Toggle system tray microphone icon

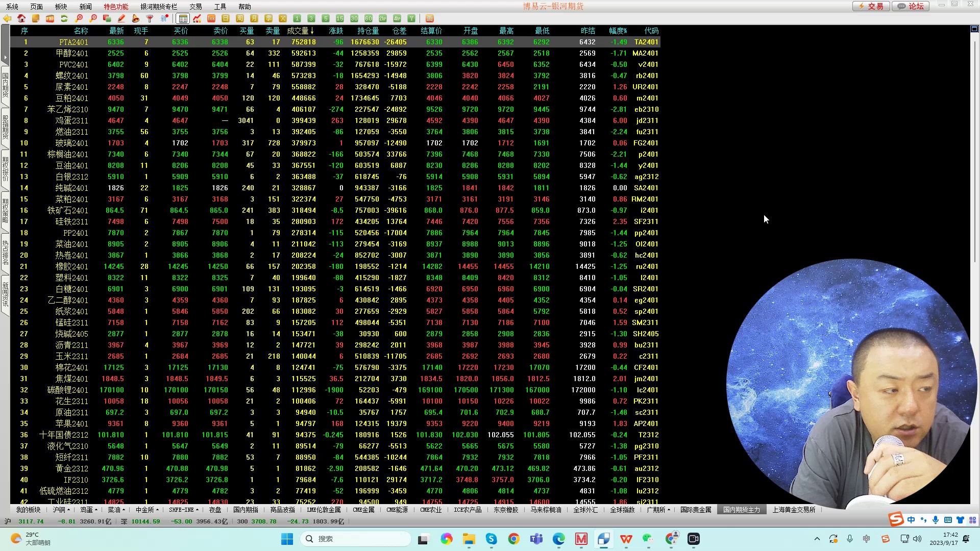pos(850,539)
